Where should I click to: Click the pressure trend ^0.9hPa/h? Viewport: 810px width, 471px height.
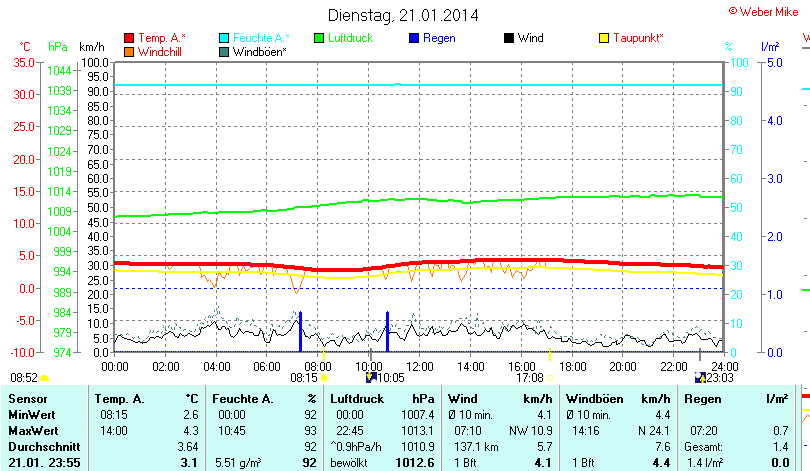(356, 447)
